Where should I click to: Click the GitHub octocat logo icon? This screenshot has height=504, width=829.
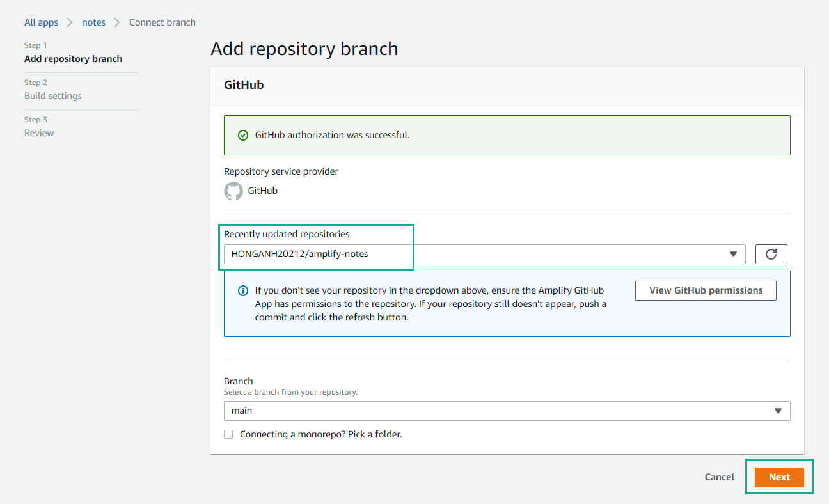pyautogui.click(x=233, y=191)
